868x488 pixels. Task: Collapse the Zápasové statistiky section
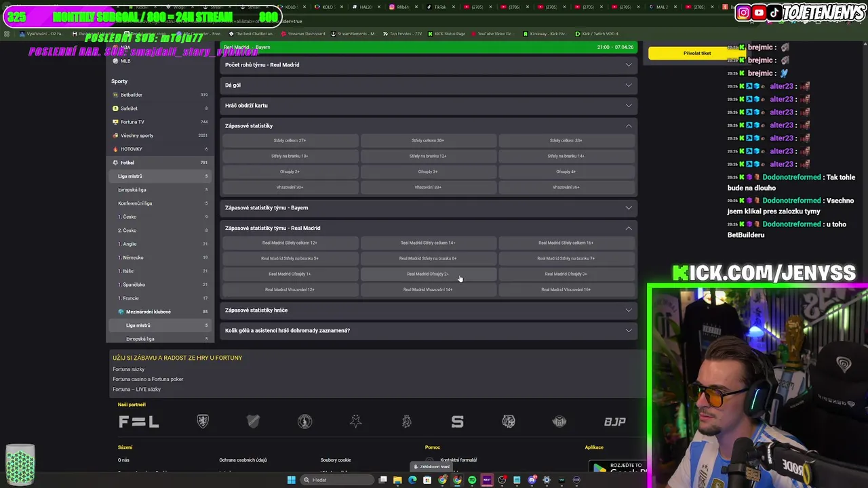click(x=429, y=126)
